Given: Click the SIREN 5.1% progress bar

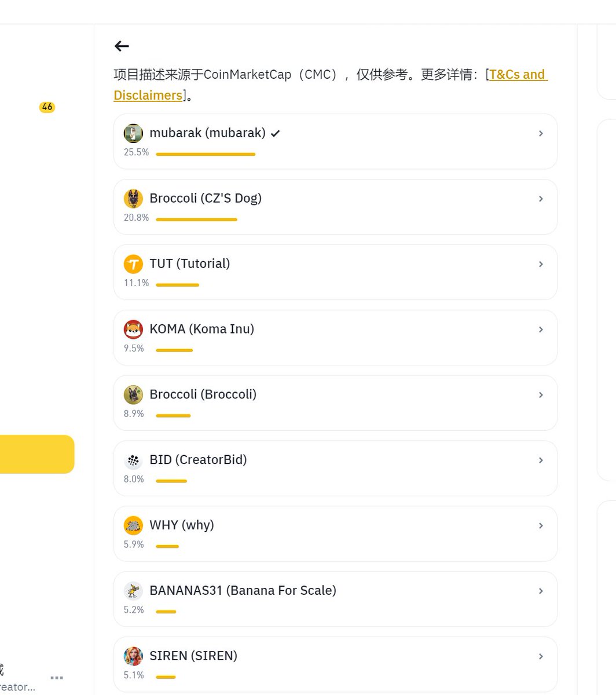Looking at the screenshot, I should pos(166,678).
